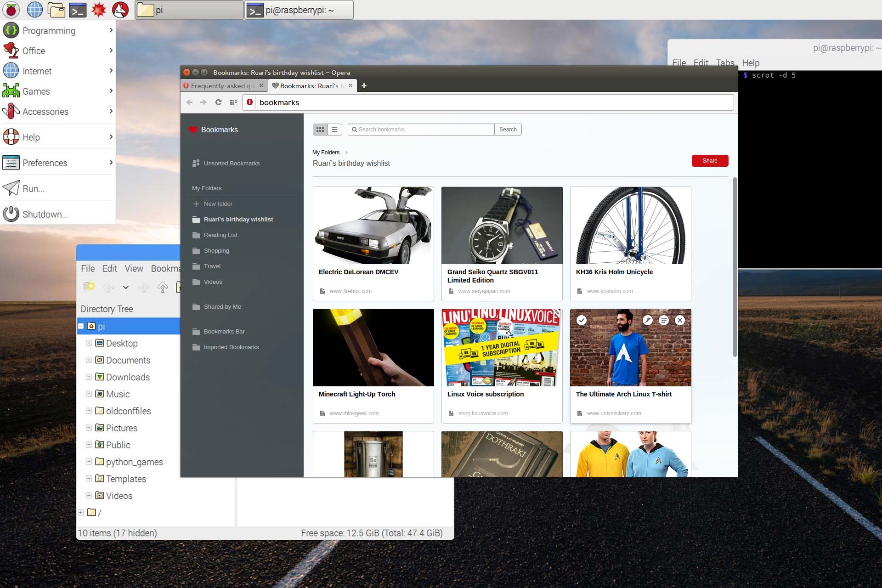
Task: Go back in Opera
Action: point(189,102)
